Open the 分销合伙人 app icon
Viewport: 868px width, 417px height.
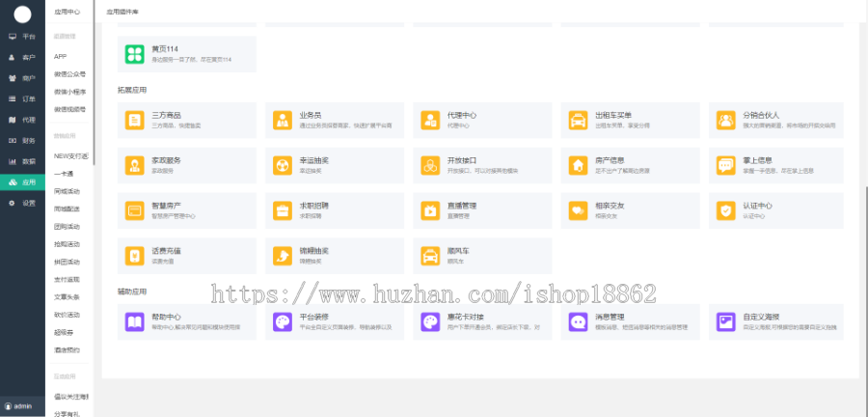[725, 120]
